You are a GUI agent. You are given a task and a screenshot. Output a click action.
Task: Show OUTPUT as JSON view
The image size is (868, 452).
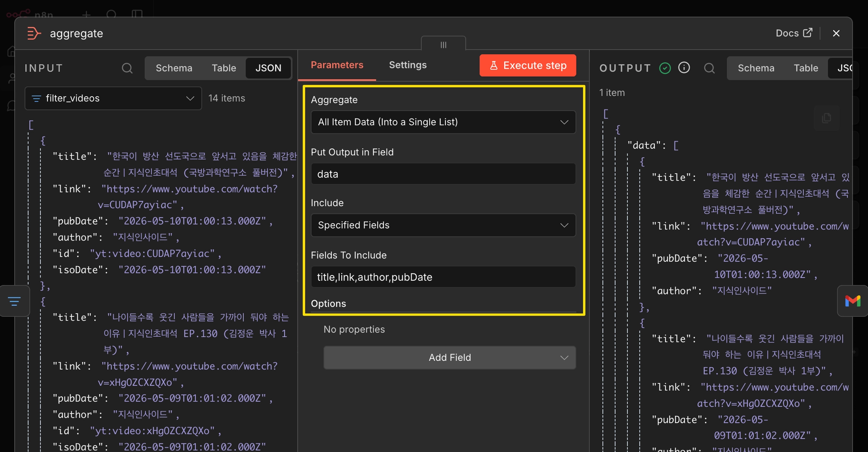841,68
